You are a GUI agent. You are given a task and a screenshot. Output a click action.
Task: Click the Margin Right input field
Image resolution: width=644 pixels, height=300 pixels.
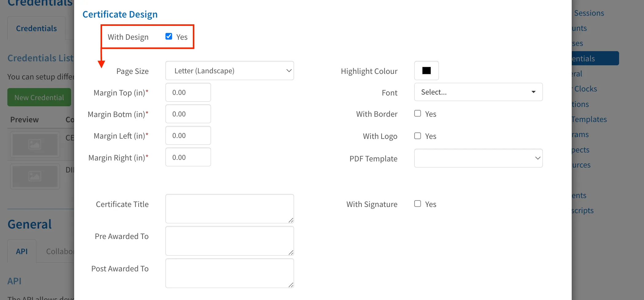[x=188, y=157]
